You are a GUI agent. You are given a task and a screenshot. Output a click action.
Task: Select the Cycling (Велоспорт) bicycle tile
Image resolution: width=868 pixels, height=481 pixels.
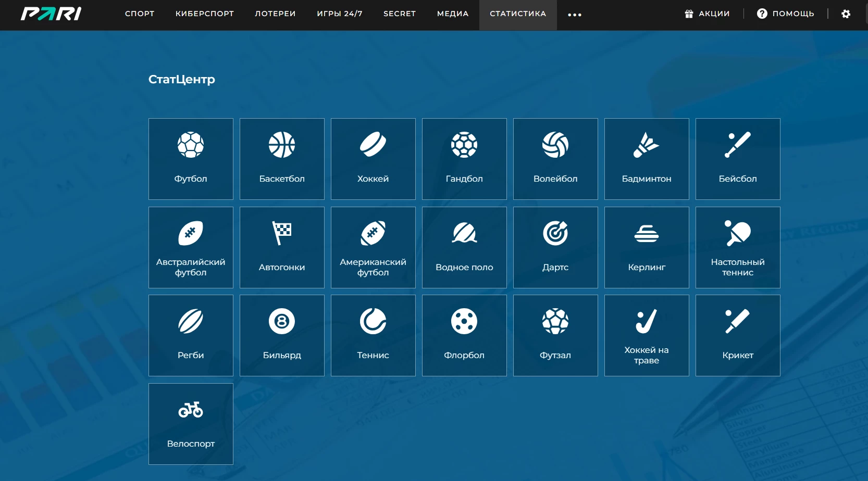(191, 424)
